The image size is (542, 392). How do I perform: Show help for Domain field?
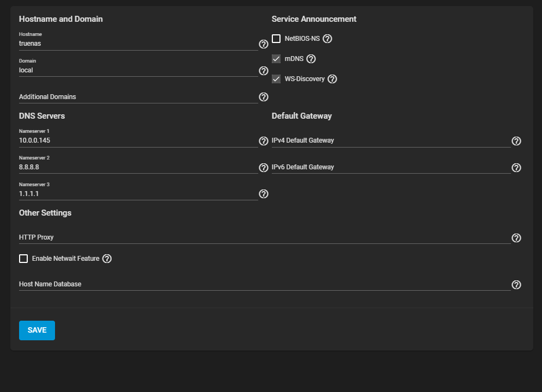pos(263,71)
